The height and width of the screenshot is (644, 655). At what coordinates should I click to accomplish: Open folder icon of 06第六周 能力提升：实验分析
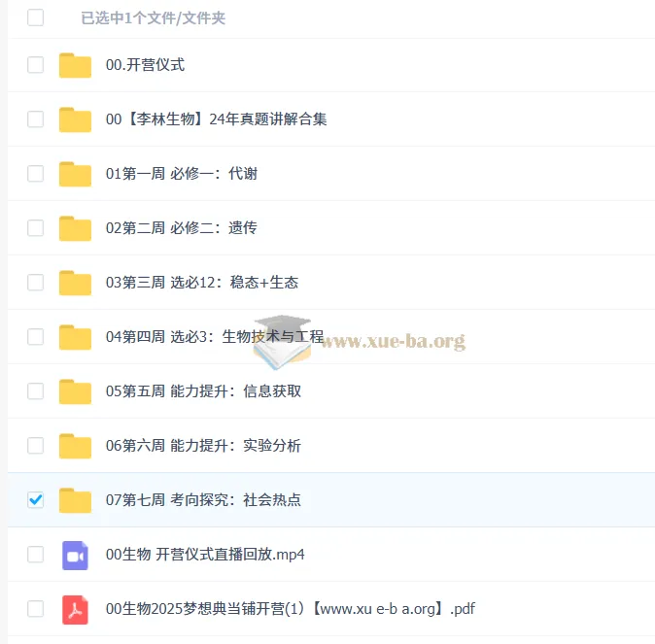click(x=75, y=446)
